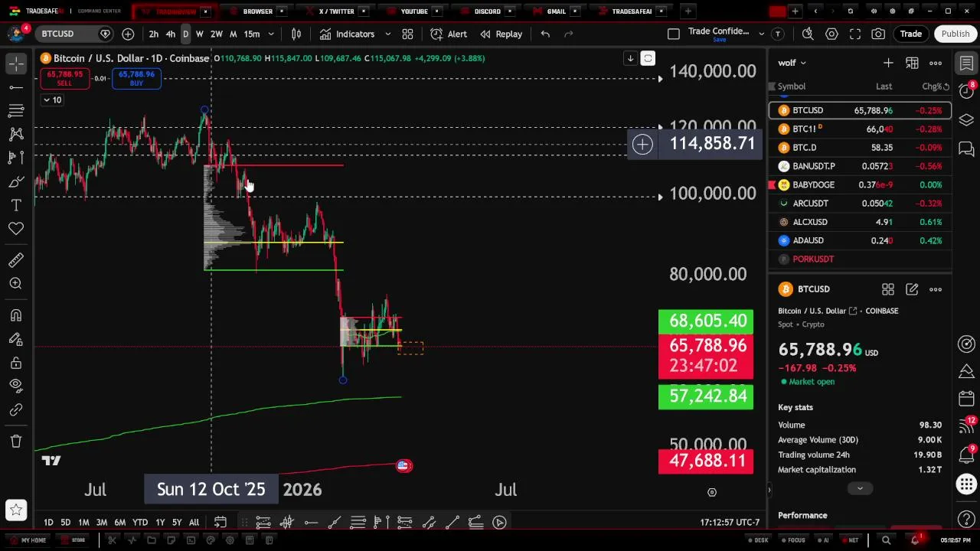This screenshot has width=980, height=551.
Task: Open the favorites heart icon tool
Action: 16,229
